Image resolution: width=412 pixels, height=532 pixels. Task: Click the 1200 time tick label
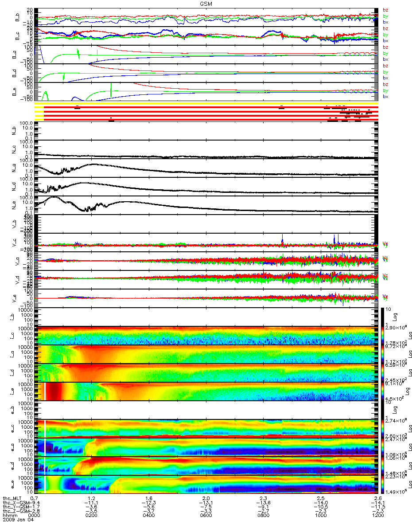click(377, 516)
